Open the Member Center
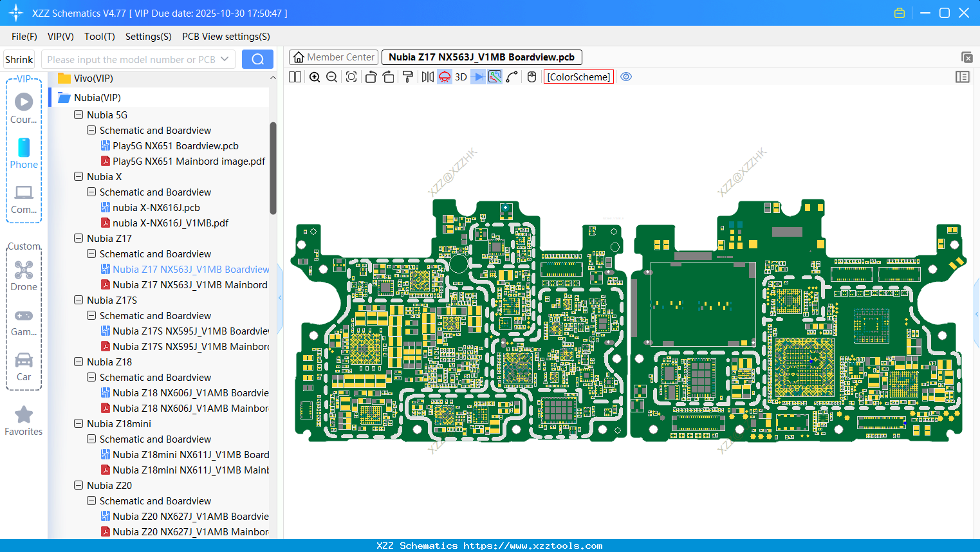This screenshot has height=552, width=980. click(x=333, y=57)
